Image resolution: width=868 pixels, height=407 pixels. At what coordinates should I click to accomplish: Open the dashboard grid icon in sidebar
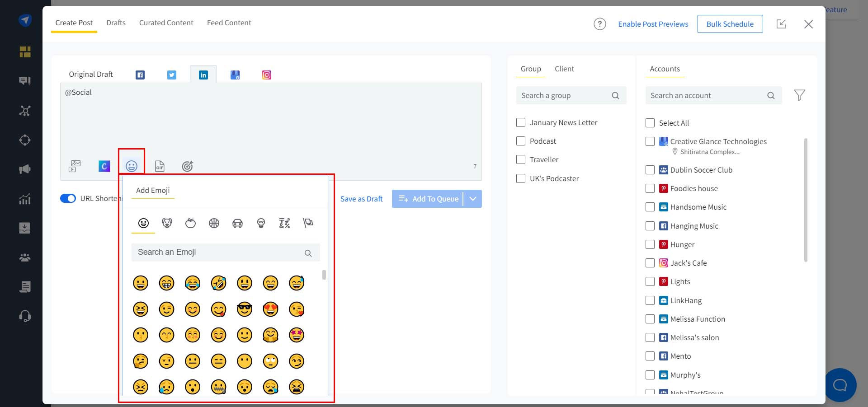tap(25, 52)
